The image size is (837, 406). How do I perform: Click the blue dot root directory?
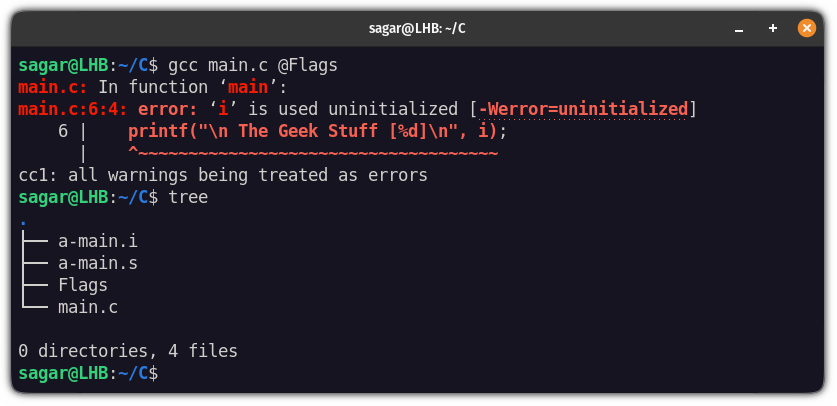tap(23, 219)
